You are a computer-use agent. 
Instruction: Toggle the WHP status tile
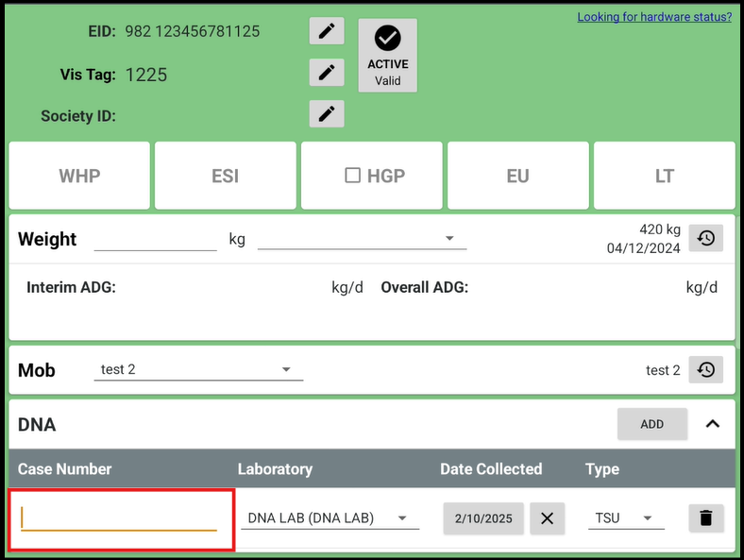coord(79,176)
